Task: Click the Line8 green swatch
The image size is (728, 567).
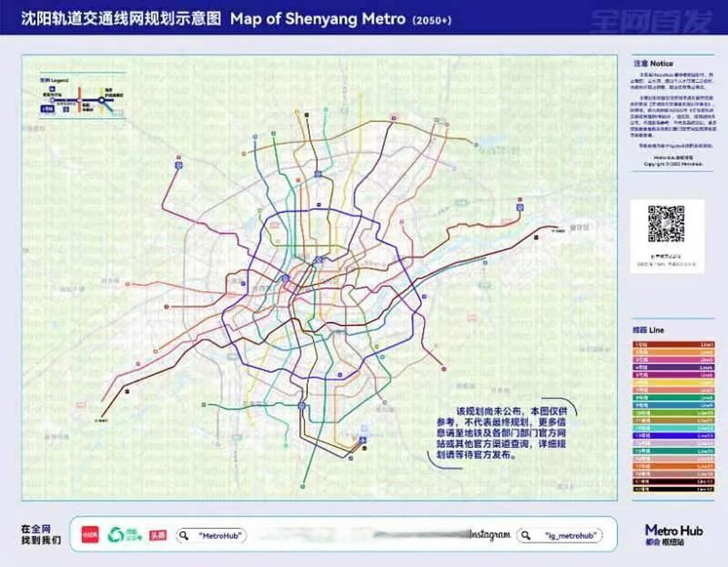Action: coord(674,398)
